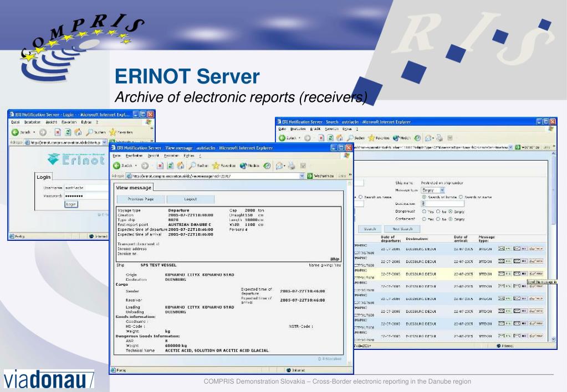Click Forward arrow in View message window toolbar

[145, 166]
